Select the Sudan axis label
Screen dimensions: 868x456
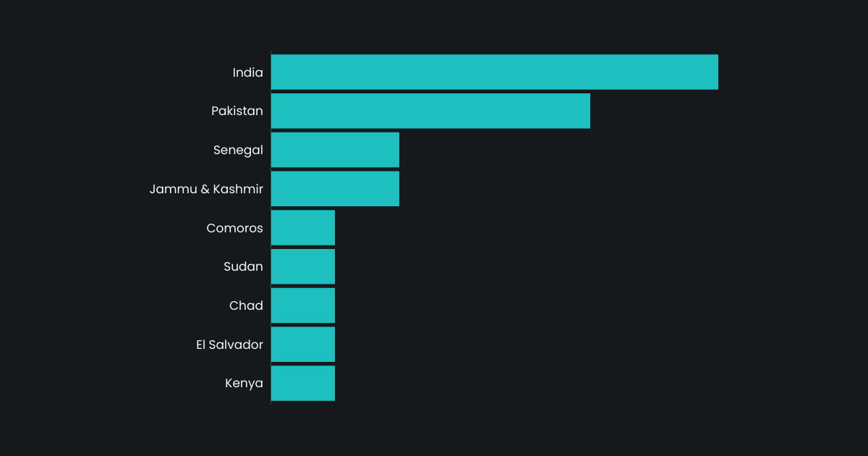tap(243, 267)
